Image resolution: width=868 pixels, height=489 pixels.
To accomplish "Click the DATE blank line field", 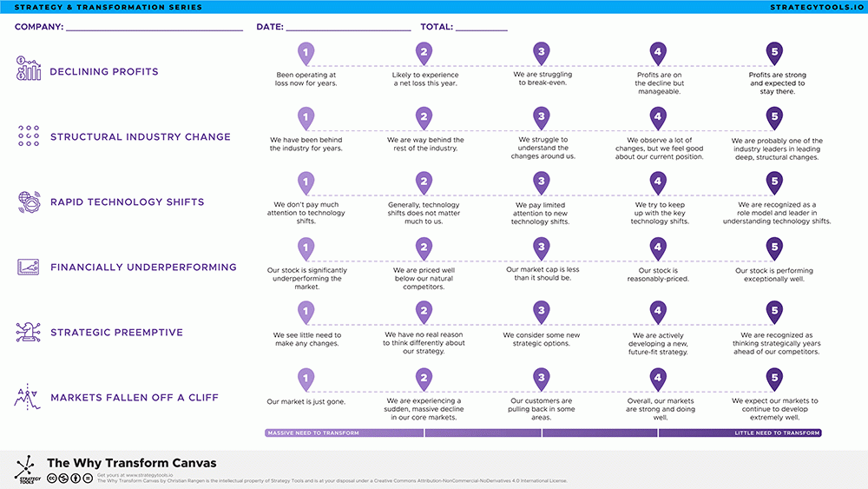I will [349, 27].
